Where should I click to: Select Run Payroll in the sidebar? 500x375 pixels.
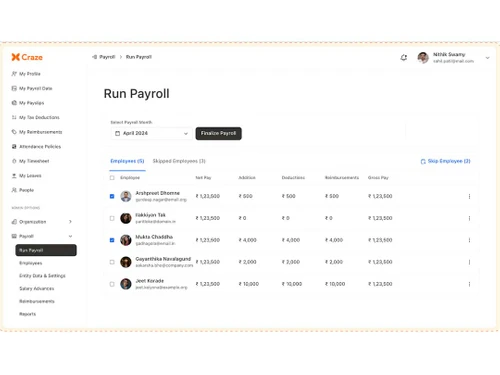click(x=46, y=250)
